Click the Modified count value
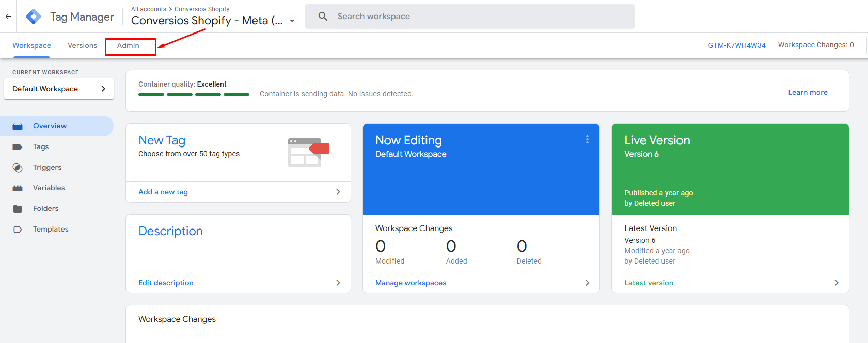868x343 pixels. pos(381,247)
